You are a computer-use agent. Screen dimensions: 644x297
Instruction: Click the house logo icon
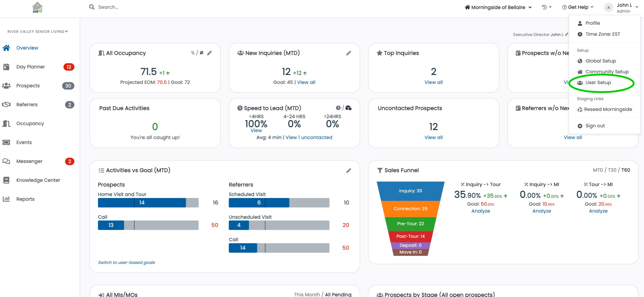coord(37,7)
